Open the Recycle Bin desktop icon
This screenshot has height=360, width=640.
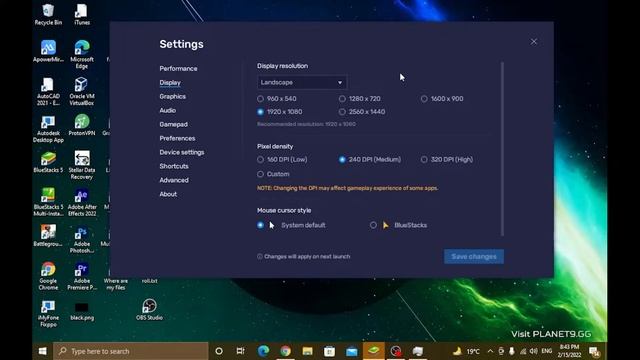48,14
